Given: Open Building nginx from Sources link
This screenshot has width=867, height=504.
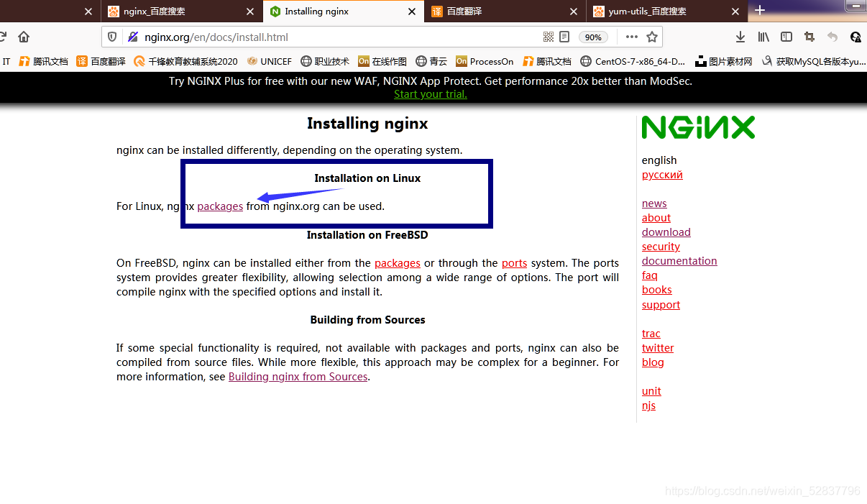Looking at the screenshot, I should tap(298, 377).
